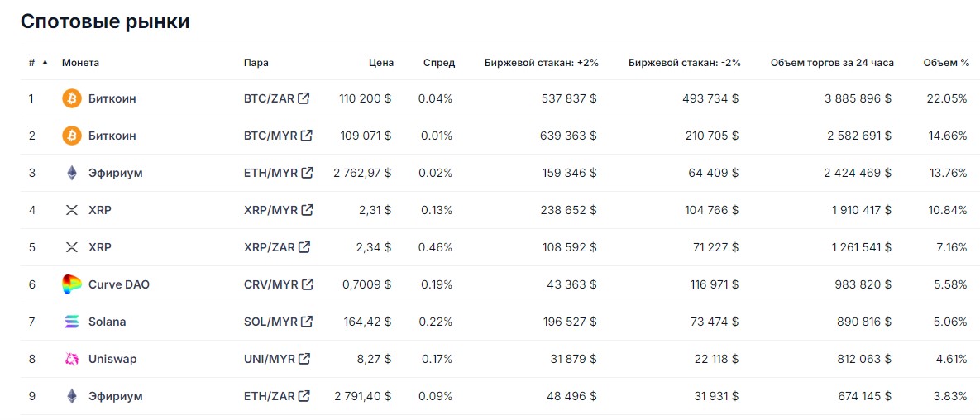Screen dimensions: 980x420
Task: Click the Bitcoin coin icon in row 1
Action: point(72,98)
